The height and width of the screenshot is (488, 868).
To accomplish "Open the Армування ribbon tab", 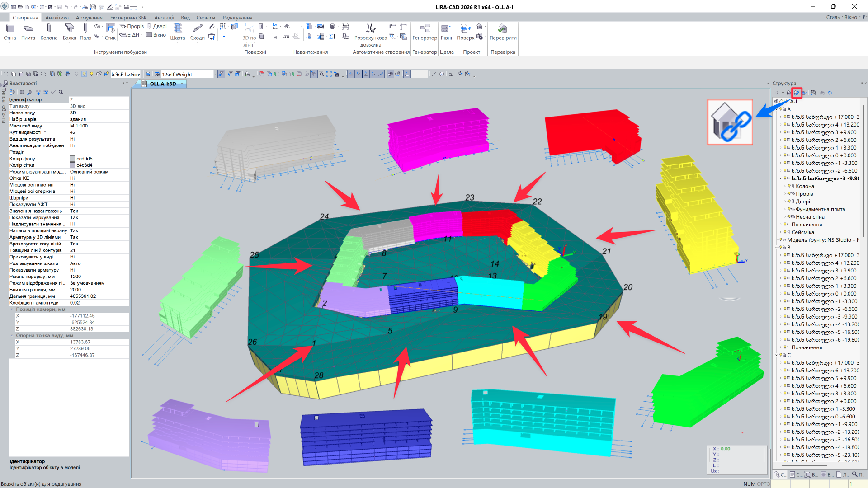I will (89, 18).
